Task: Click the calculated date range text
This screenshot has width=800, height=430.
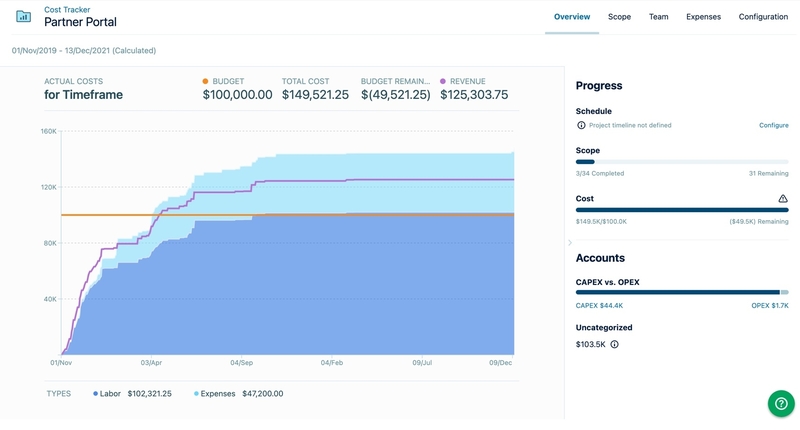Action: (84, 50)
